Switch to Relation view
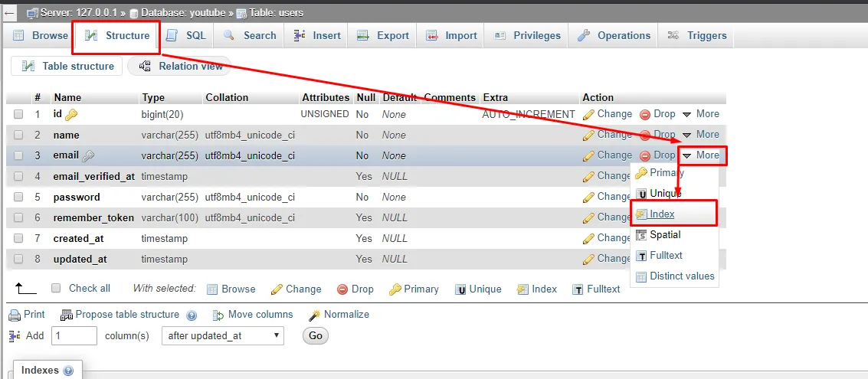868x379 pixels. click(x=181, y=66)
